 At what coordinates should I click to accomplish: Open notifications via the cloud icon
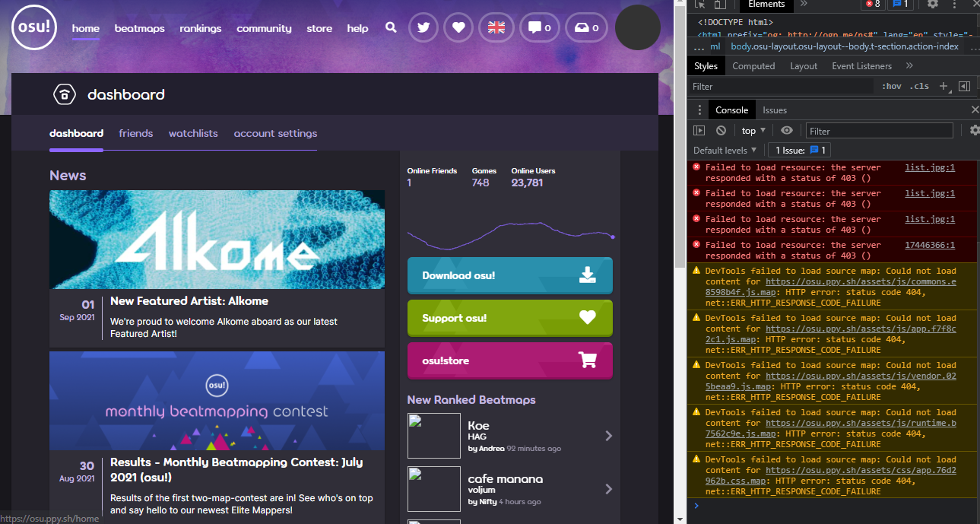(x=582, y=27)
